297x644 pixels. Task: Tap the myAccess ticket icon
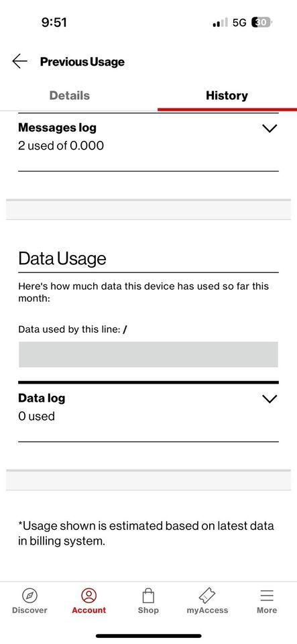tap(207, 595)
